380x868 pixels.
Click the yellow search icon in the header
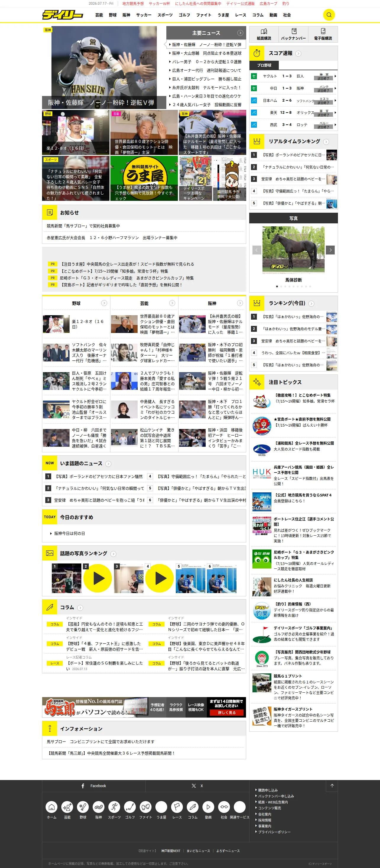pyautogui.click(x=329, y=15)
